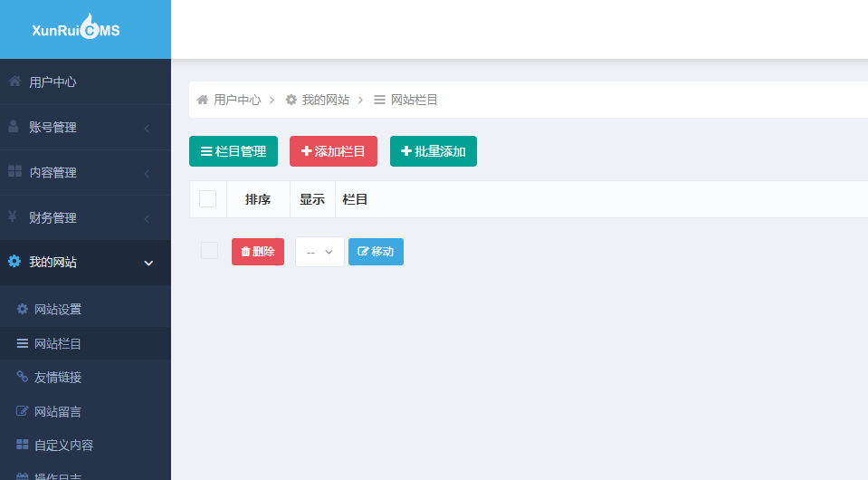Open 自定义内容 submenu item
This screenshot has width=868, height=480.
pos(85,445)
